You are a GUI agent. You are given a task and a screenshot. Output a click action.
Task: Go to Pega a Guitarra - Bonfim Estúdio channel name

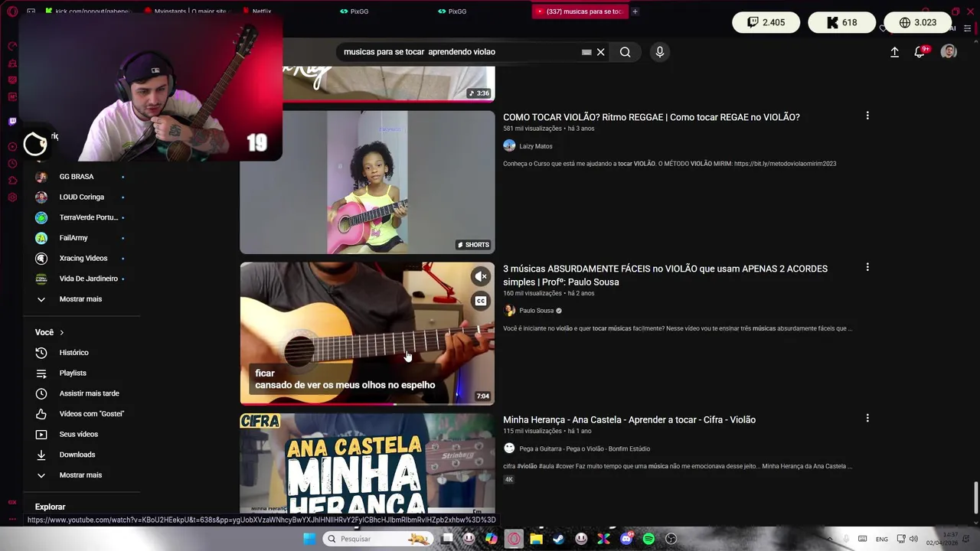pyautogui.click(x=584, y=449)
